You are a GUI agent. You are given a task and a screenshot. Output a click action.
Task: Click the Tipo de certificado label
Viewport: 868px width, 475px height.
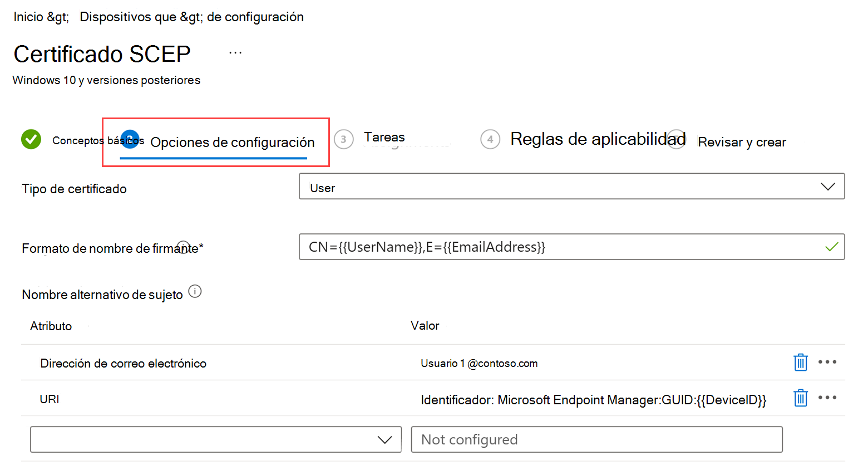tap(75, 189)
